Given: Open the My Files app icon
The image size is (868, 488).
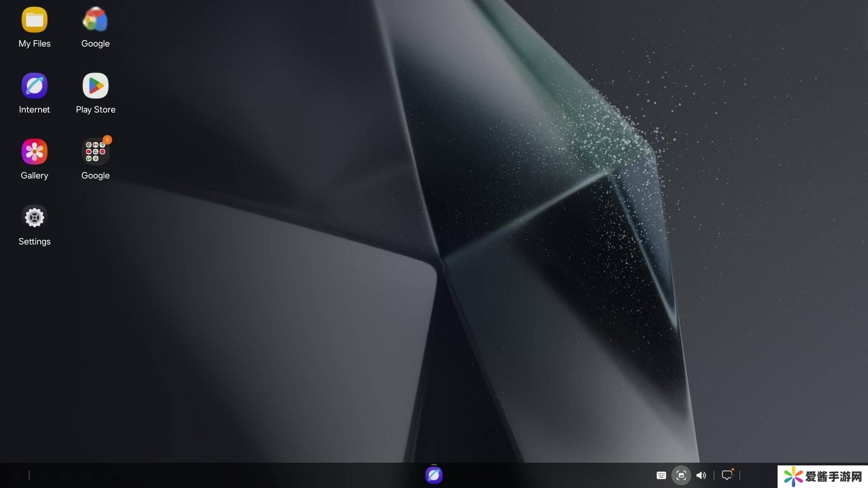Looking at the screenshot, I should pyautogui.click(x=34, y=20).
